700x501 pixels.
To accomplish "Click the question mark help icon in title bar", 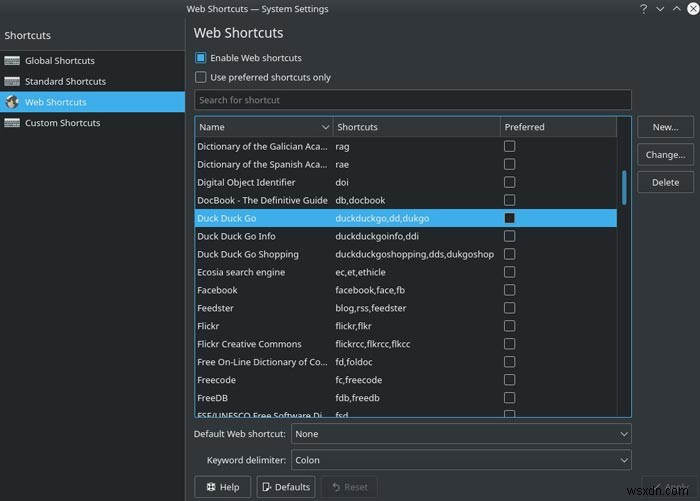I will pos(643,9).
